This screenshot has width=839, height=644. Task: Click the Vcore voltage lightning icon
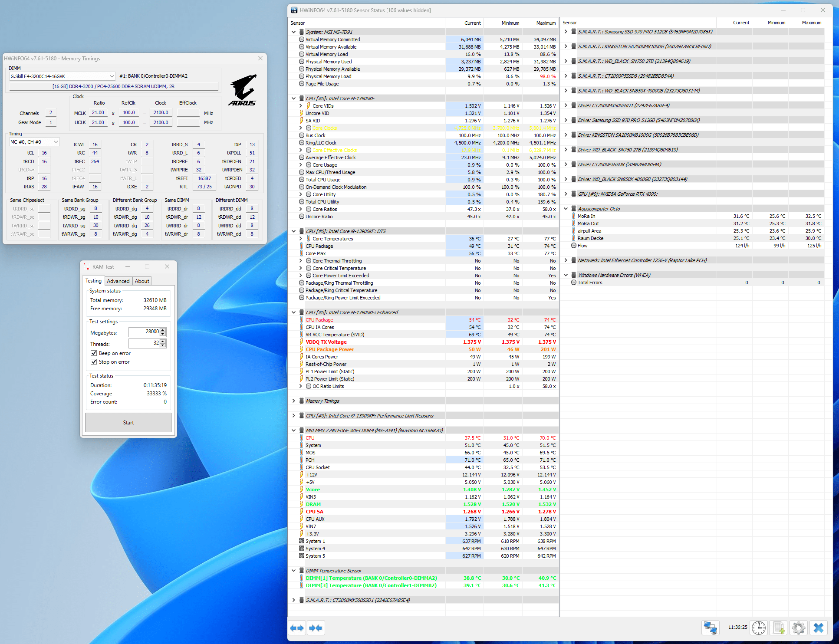[x=301, y=490]
